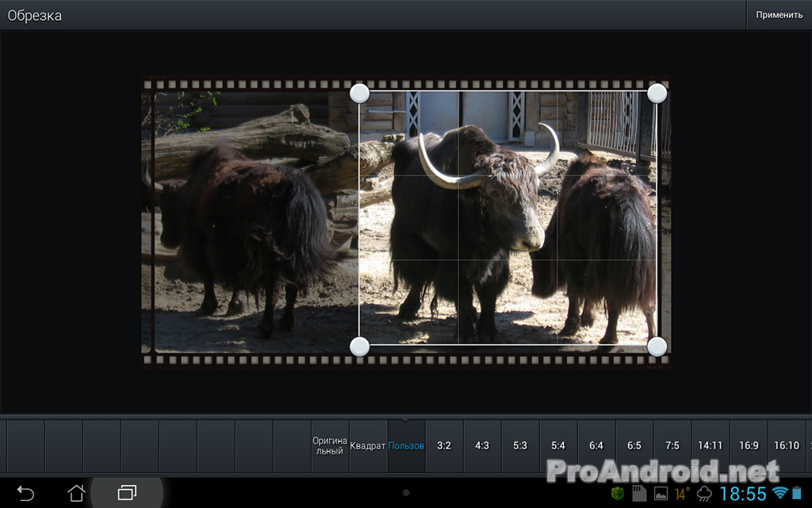Open the SD card notification icon
The image size is (812, 508).
pyautogui.click(x=639, y=493)
